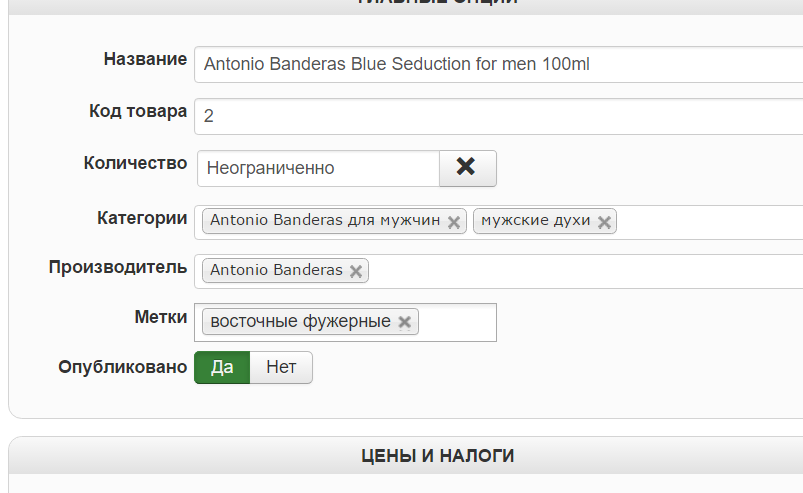Select the "мужские духи" tag text
Screen dimensions: 803x493
point(536,221)
